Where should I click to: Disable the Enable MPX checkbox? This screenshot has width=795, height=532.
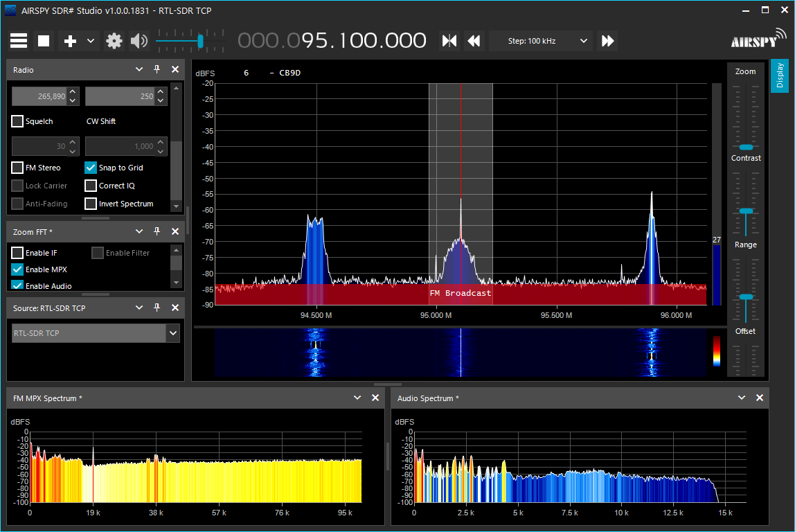[17, 269]
